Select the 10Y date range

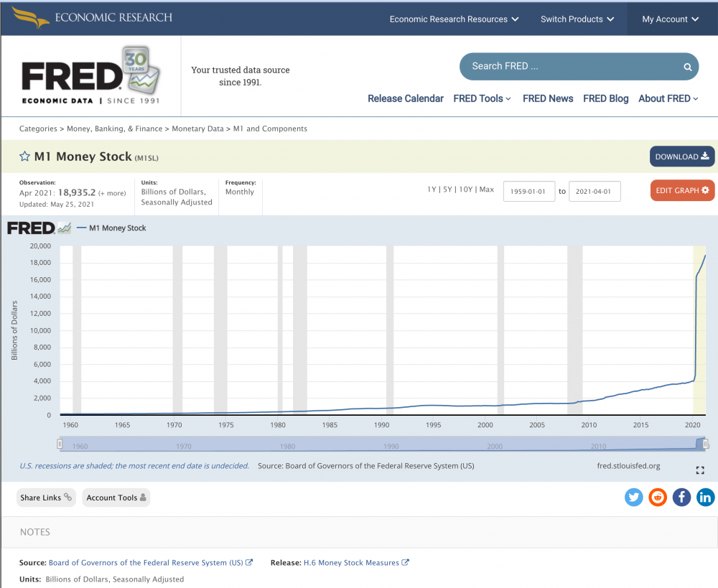[x=466, y=189]
